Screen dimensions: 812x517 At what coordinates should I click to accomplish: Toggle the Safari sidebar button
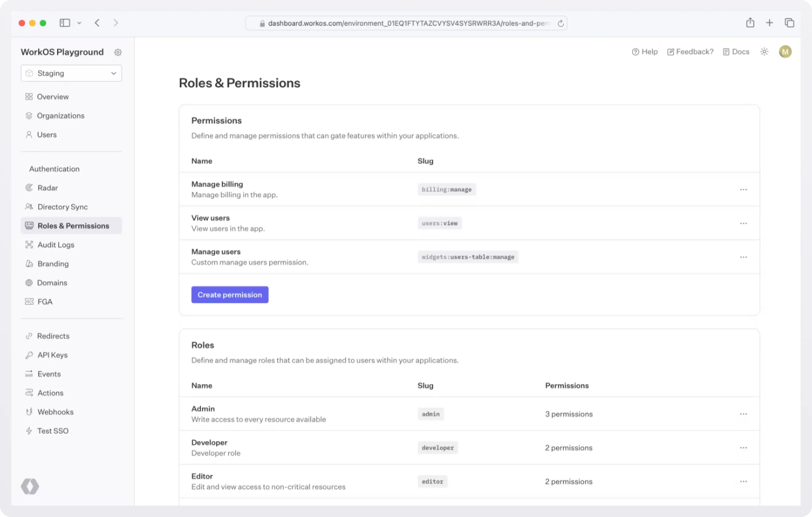pyautogui.click(x=65, y=23)
